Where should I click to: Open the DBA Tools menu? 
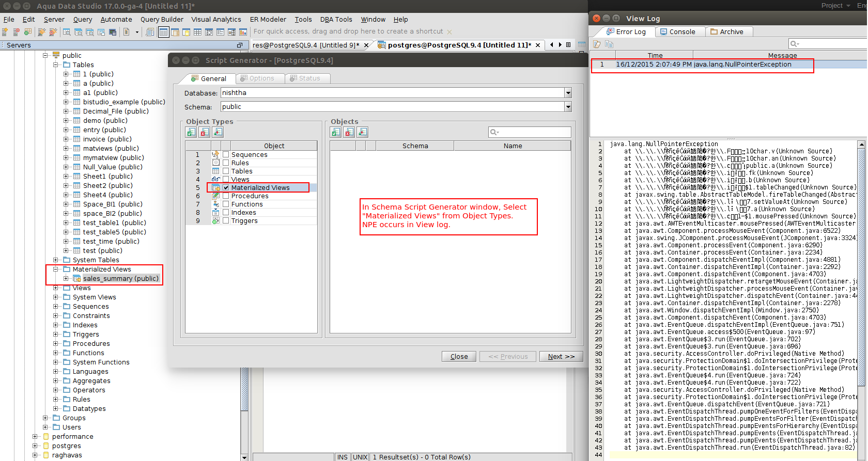pos(336,20)
